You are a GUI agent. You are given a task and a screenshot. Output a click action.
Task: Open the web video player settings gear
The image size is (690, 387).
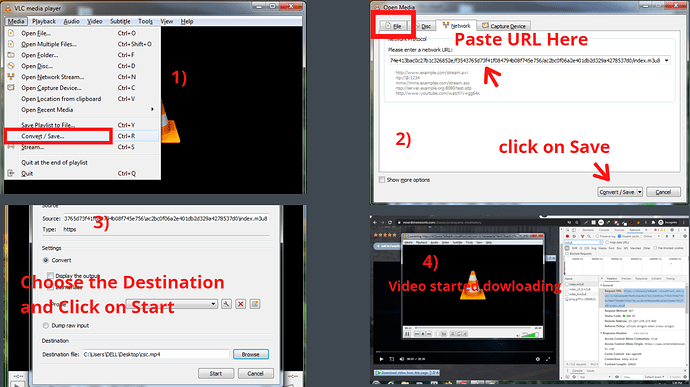tap(538, 359)
